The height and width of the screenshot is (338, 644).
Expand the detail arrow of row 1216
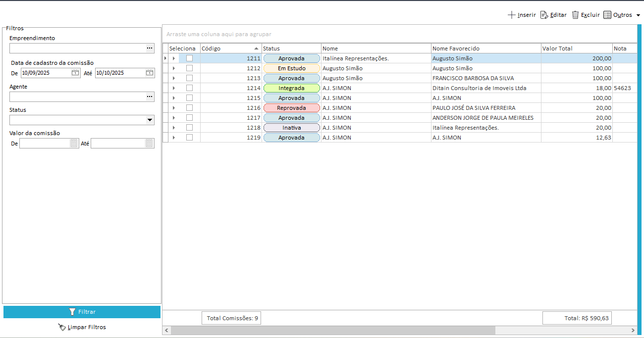click(x=173, y=108)
